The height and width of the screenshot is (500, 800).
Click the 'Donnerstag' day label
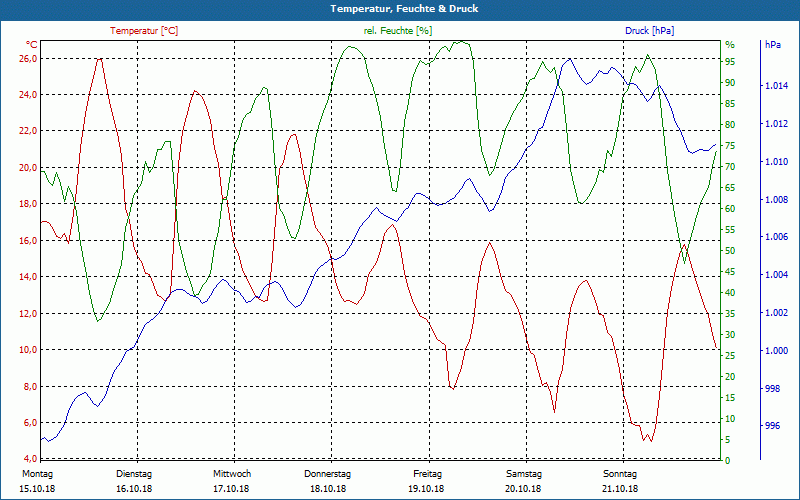328,474
